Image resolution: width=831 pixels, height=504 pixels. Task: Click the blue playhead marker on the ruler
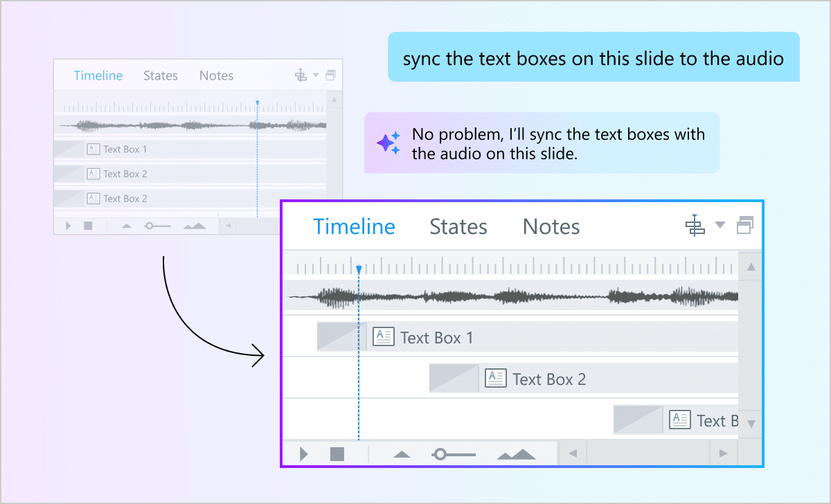tap(359, 267)
